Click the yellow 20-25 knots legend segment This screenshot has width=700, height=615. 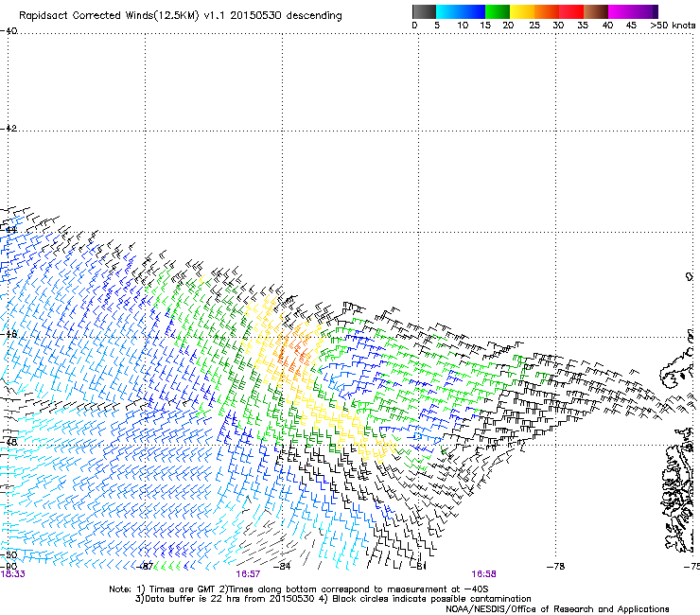[x=522, y=11]
